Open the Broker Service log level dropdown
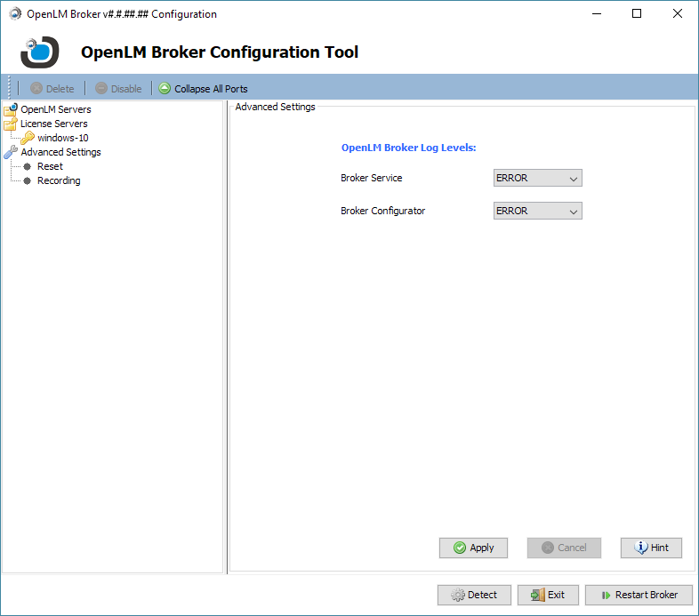The image size is (699, 616). tap(537, 178)
